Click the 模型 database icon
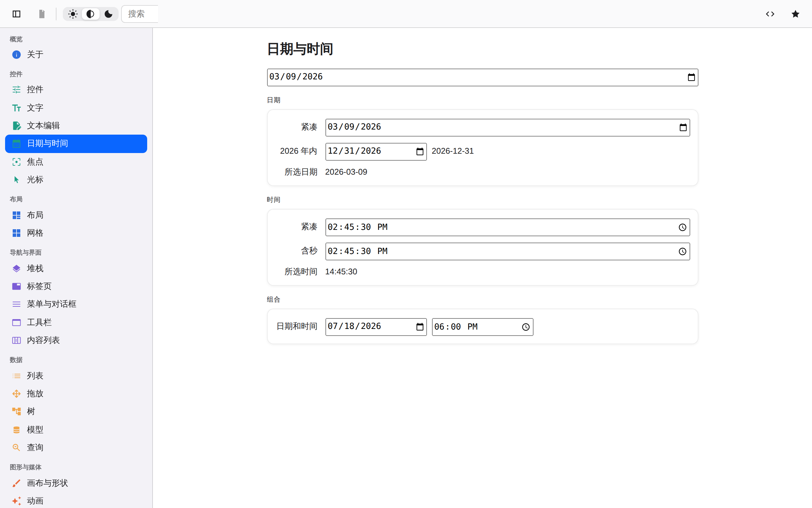812x508 pixels. pos(16,429)
